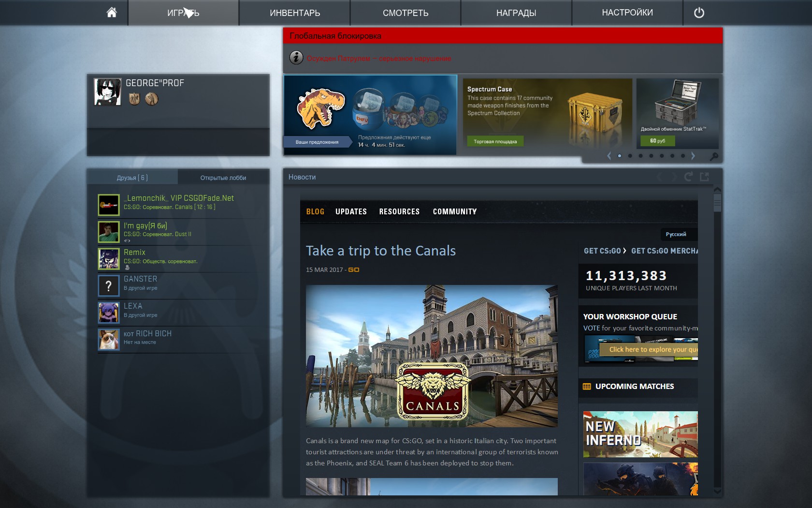The height and width of the screenshot is (508, 812).
Task: Click GANSTER question mark avatar
Action: point(109,286)
